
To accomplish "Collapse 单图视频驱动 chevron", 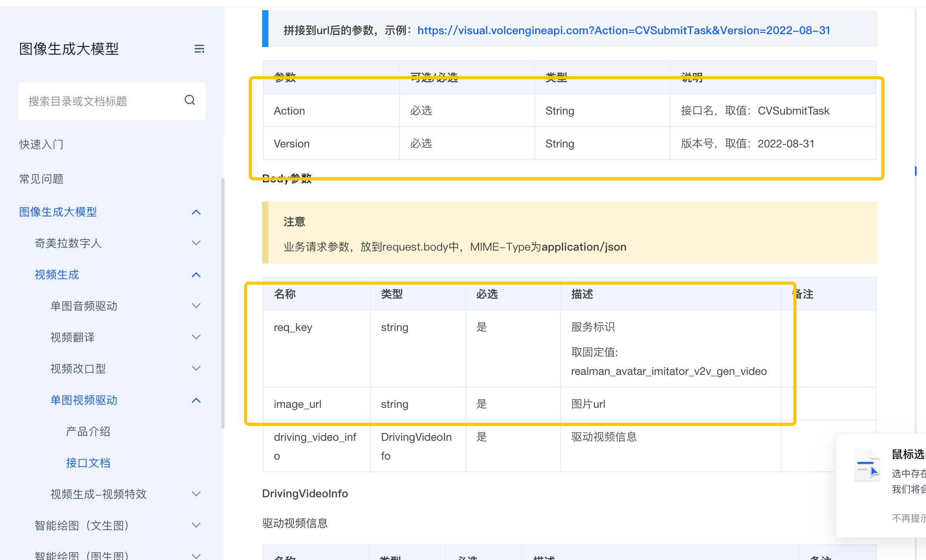I will point(196,400).
